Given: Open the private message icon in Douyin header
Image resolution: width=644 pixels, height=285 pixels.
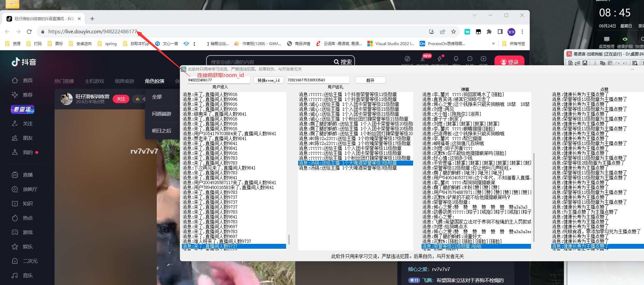Looking at the screenshot, I should pyautogui.click(x=470, y=59).
